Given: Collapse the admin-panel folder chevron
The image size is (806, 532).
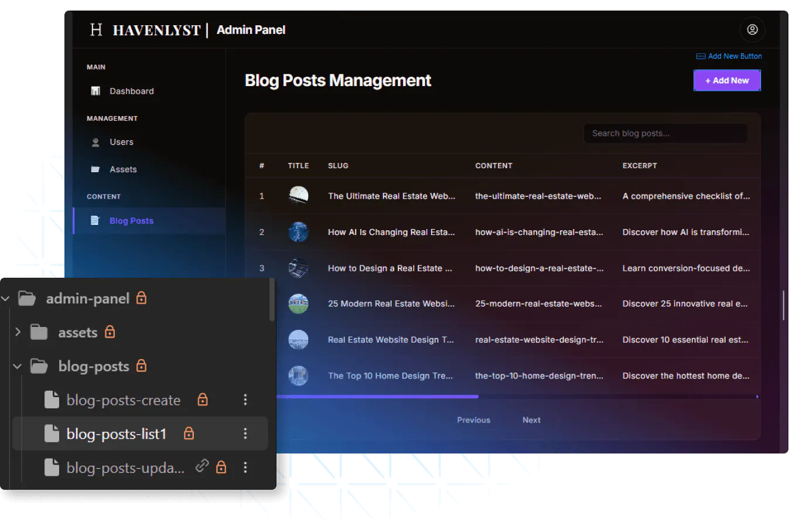Looking at the screenshot, I should click(x=5, y=299).
